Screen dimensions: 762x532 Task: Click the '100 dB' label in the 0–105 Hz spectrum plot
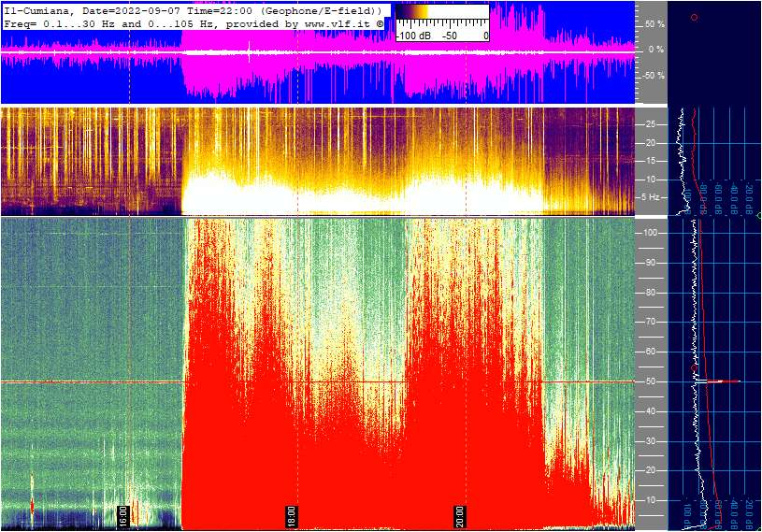(x=687, y=513)
